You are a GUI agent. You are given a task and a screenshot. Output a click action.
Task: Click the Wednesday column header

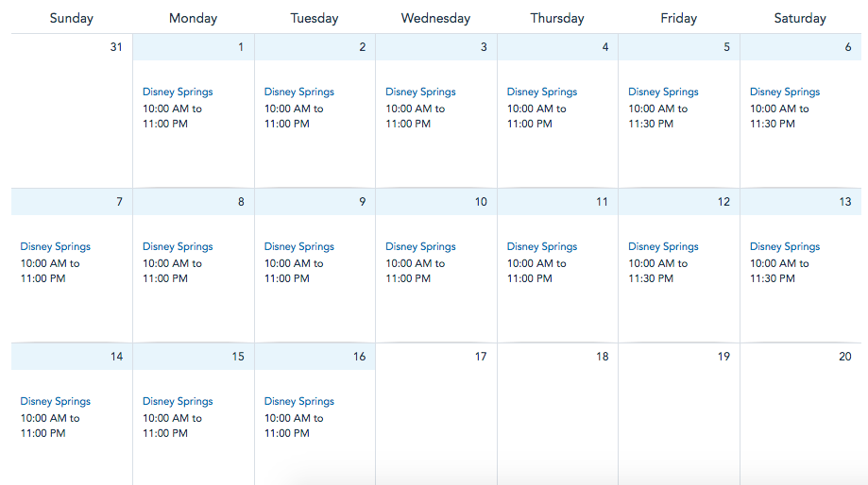(x=435, y=18)
